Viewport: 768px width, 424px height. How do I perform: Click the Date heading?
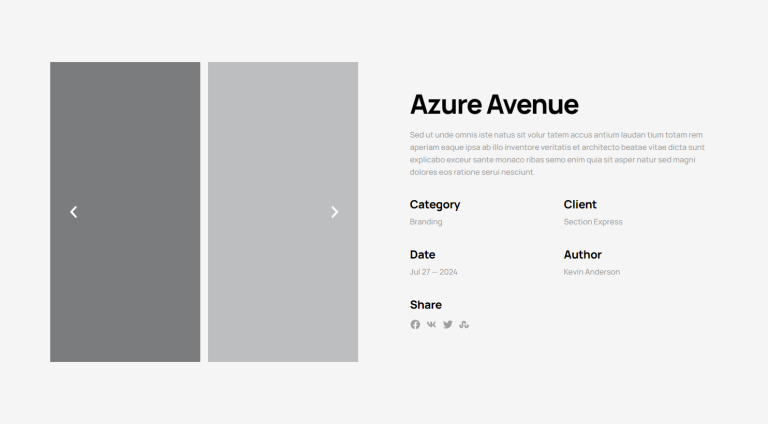tap(422, 254)
